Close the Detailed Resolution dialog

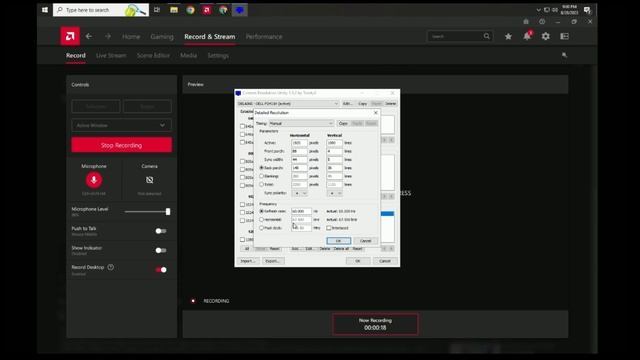(x=376, y=113)
